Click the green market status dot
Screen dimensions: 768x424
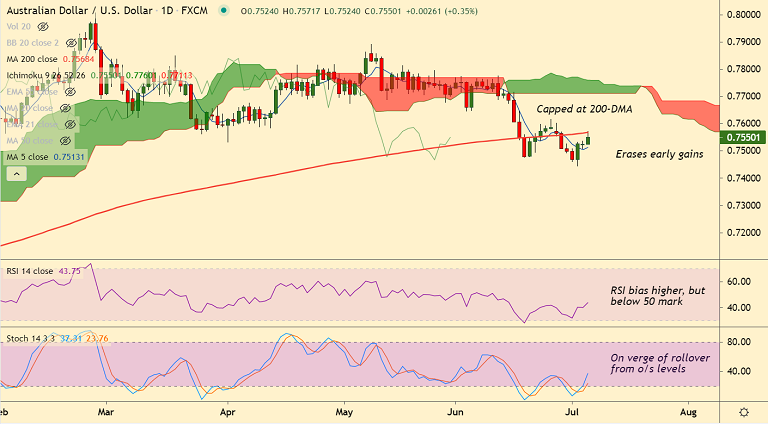[224, 10]
